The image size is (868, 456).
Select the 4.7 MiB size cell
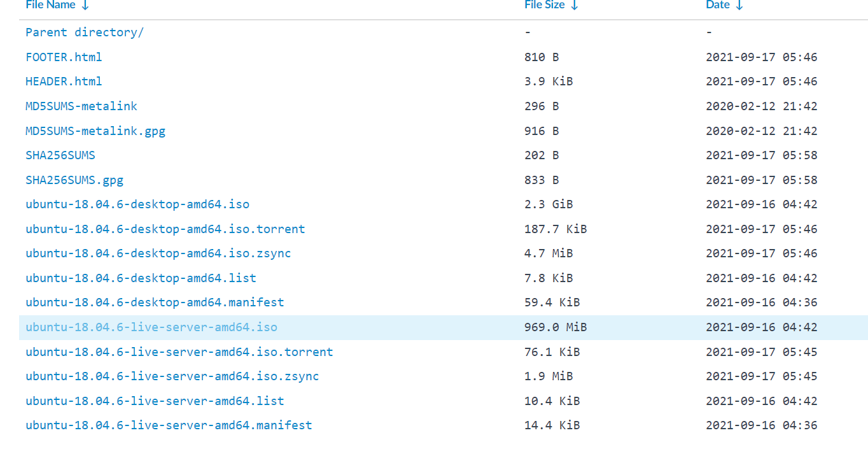(549, 253)
